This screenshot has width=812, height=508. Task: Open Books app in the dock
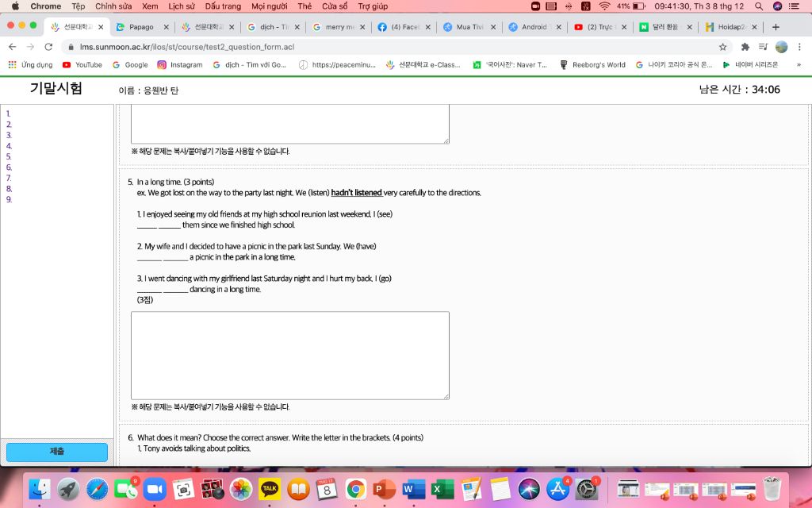(298, 489)
